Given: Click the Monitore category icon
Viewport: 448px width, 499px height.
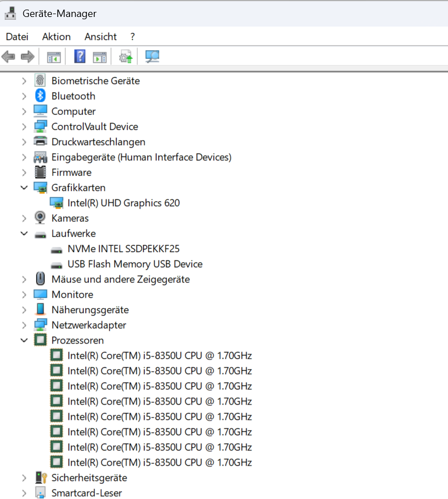Looking at the screenshot, I should (41, 294).
